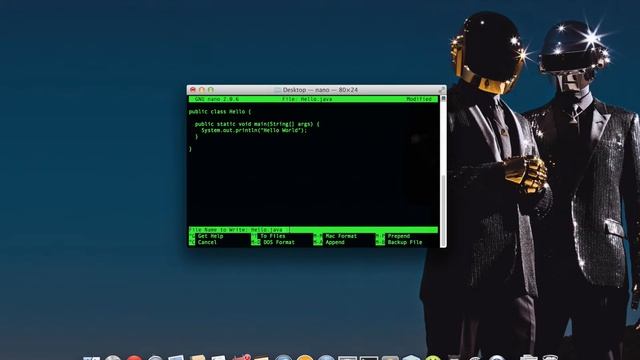Click the 'Append' shortcut label
The image size is (640, 360).
[x=335, y=242]
